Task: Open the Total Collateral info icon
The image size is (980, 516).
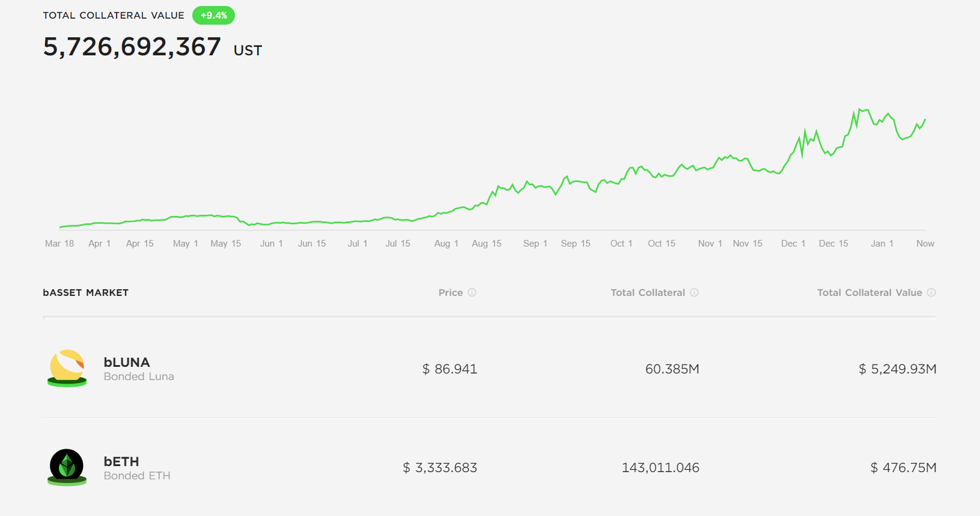Action: 694,292
